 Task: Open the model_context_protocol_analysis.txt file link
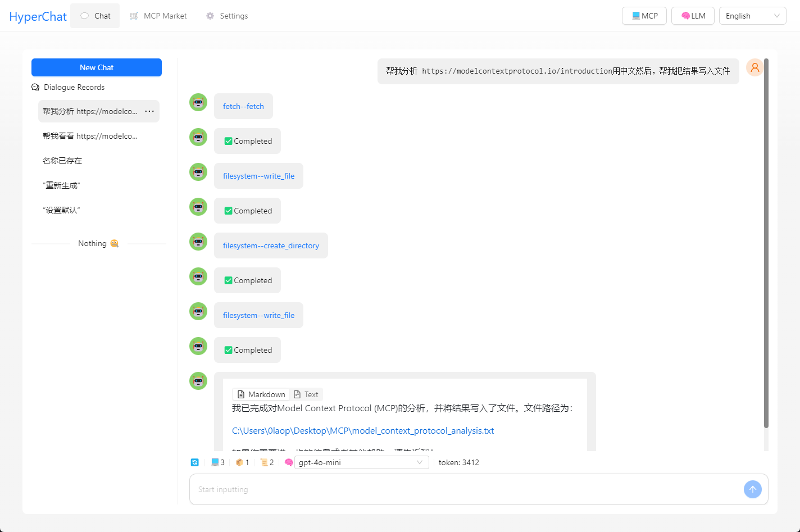click(362, 430)
